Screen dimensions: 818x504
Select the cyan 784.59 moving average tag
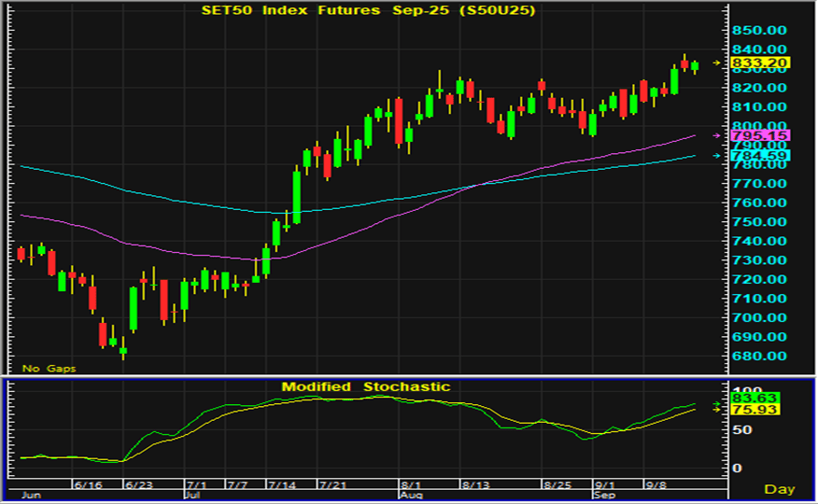[x=761, y=155]
